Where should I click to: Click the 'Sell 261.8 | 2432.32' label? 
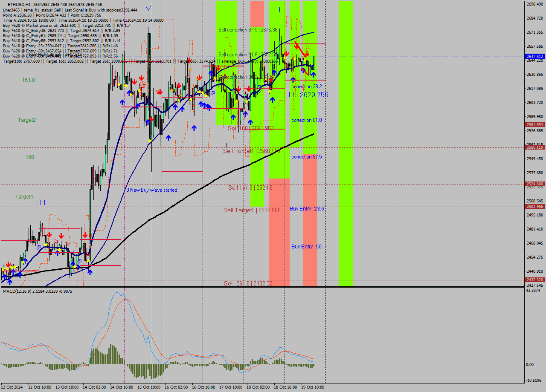click(x=248, y=283)
